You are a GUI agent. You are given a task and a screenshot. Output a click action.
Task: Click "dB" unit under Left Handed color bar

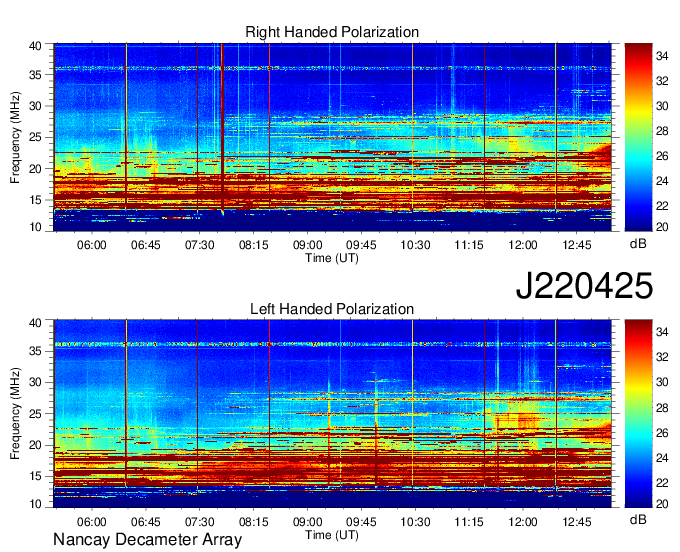638,519
